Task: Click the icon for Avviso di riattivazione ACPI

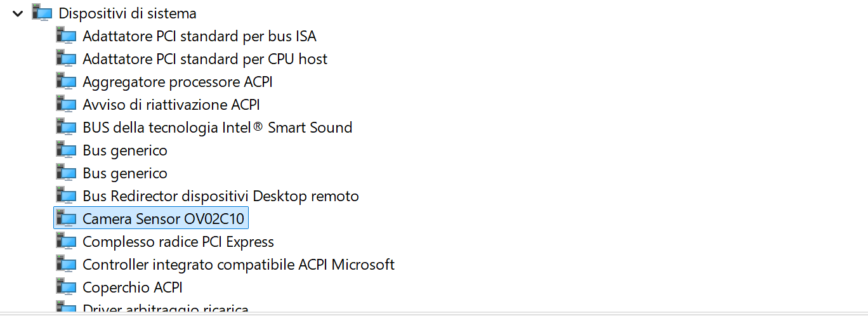Action: pyautogui.click(x=66, y=105)
